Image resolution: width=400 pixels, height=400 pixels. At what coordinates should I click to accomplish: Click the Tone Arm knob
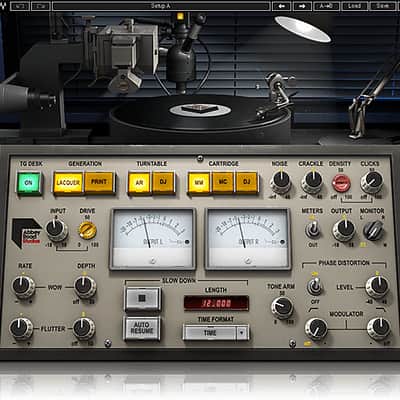(282, 307)
